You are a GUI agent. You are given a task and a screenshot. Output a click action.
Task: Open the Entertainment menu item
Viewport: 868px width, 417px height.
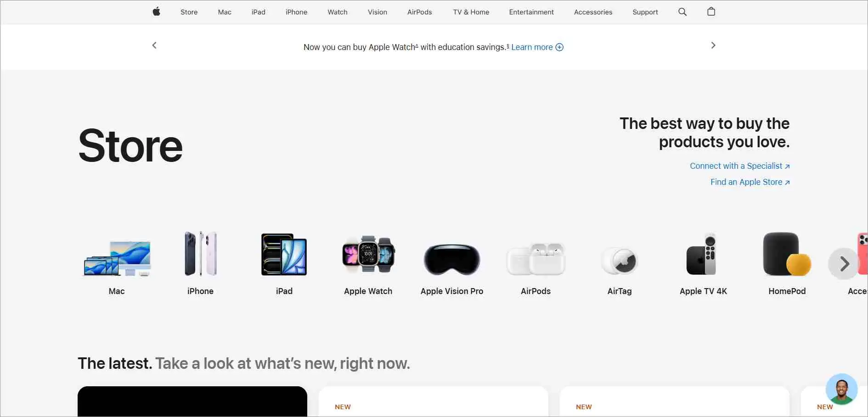531,12
